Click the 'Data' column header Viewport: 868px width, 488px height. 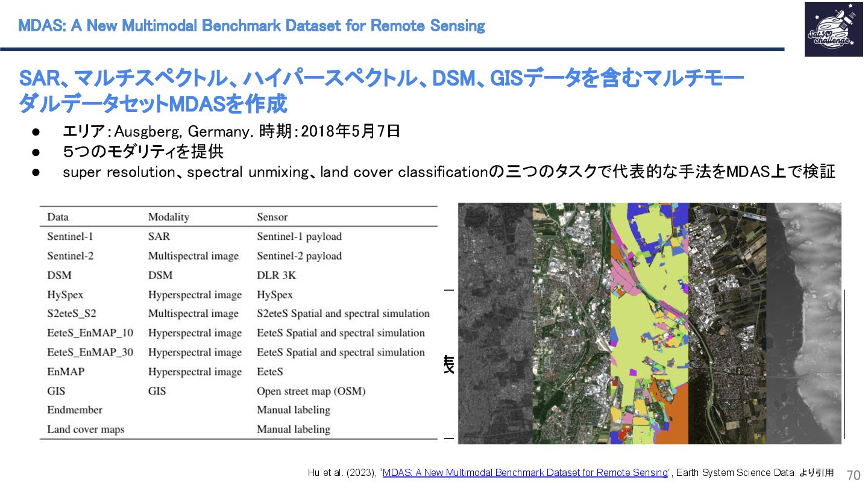pyautogui.click(x=58, y=217)
